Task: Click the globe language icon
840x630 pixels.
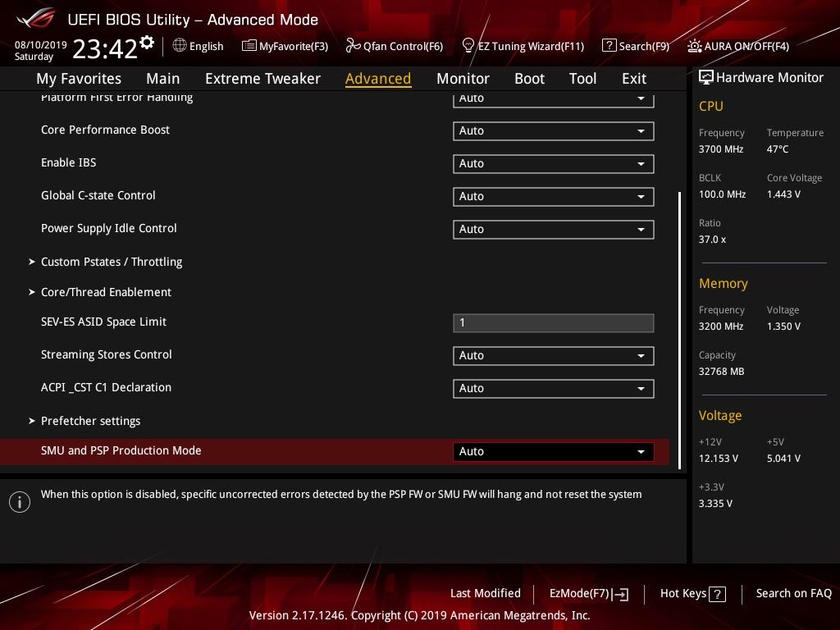Action: tap(180, 46)
